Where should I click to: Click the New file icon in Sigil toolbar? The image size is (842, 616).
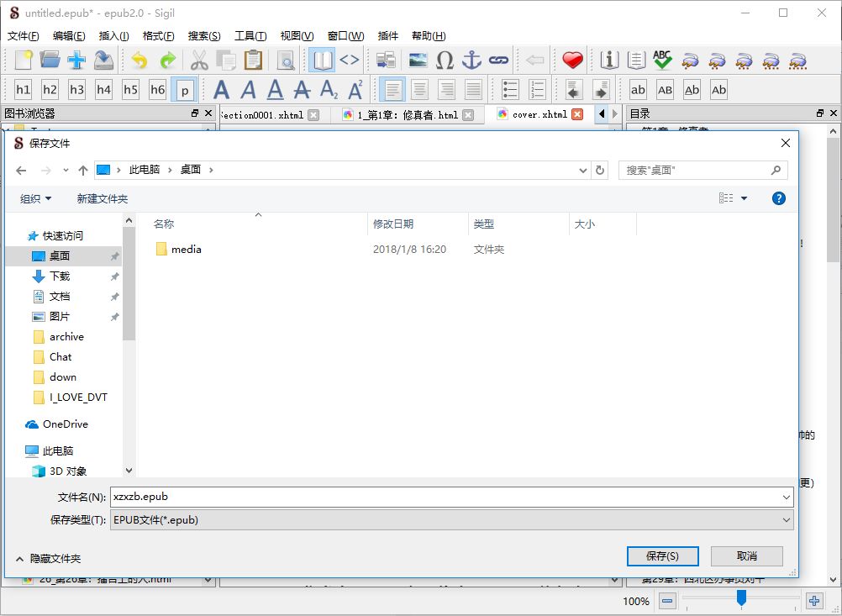[x=23, y=61]
